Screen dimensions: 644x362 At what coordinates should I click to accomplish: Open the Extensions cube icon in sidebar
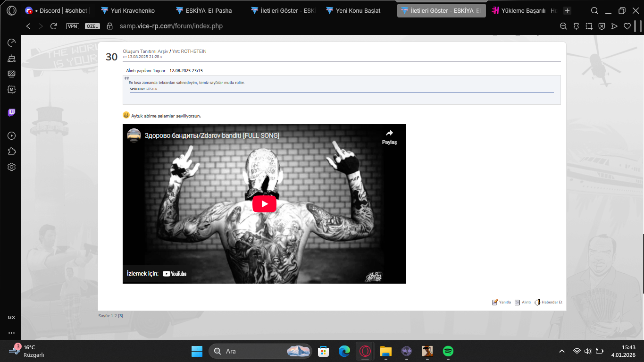point(11,151)
